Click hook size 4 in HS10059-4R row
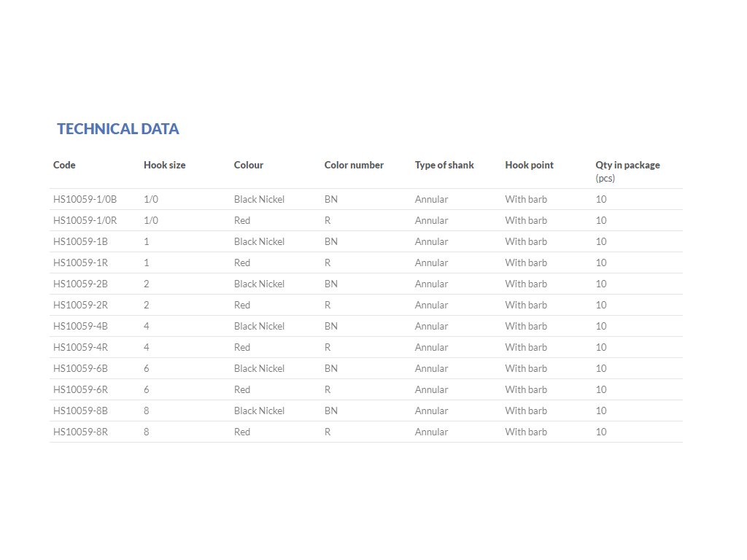 [x=146, y=348]
